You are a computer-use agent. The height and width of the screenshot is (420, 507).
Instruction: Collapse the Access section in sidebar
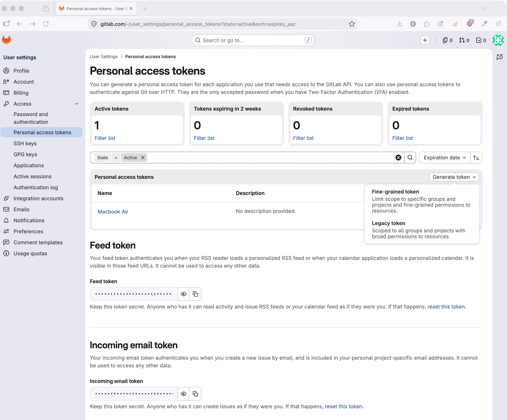(76, 104)
